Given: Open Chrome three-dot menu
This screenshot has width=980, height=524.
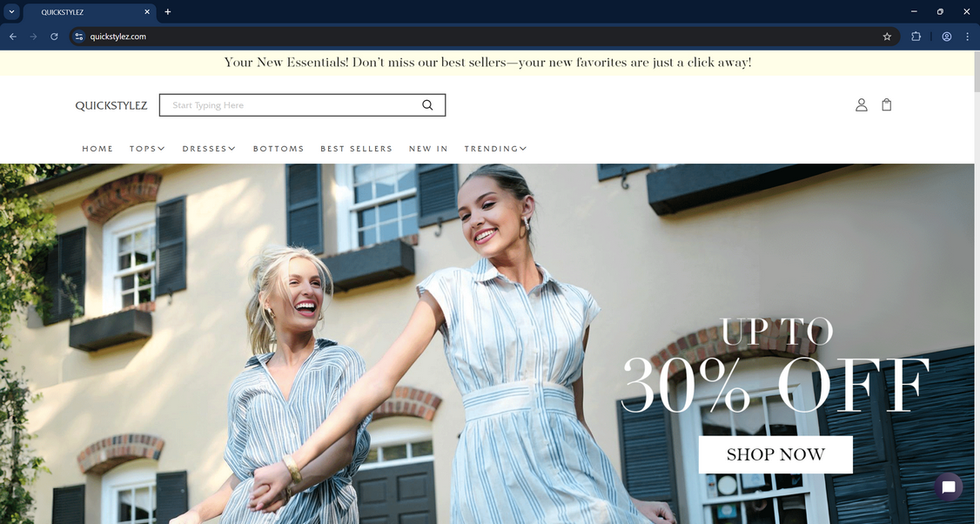Looking at the screenshot, I should point(968,37).
